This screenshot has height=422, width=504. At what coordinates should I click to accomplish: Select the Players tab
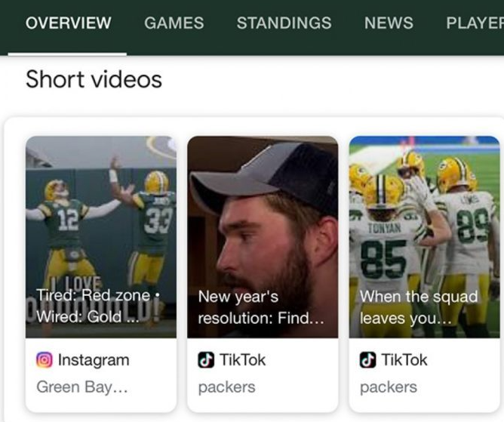click(475, 23)
